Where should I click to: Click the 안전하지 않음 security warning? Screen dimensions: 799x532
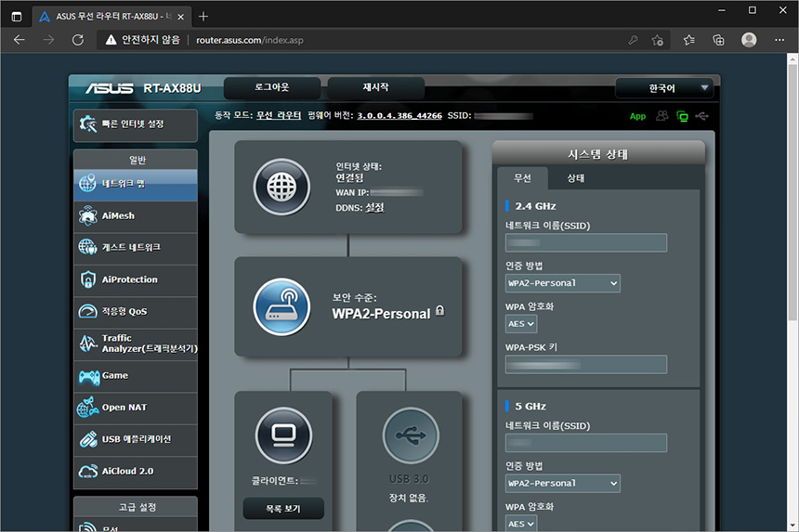click(x=143, y=40)
